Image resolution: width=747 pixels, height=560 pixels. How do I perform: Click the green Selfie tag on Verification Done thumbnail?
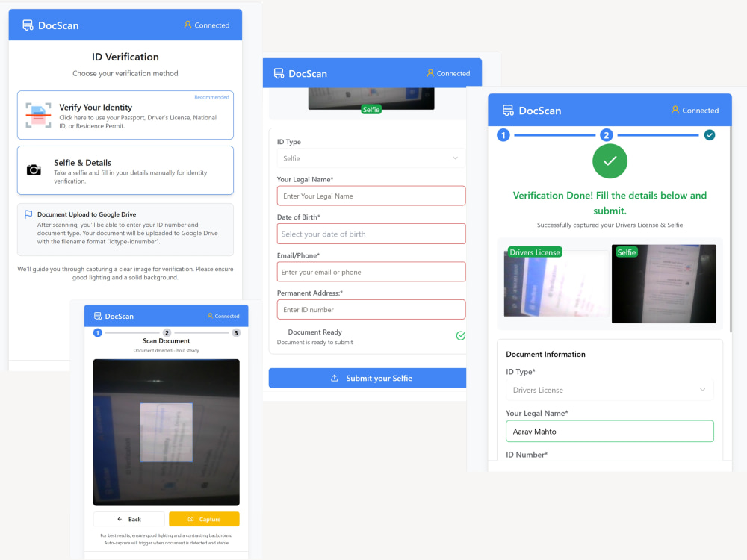point(627,252)
